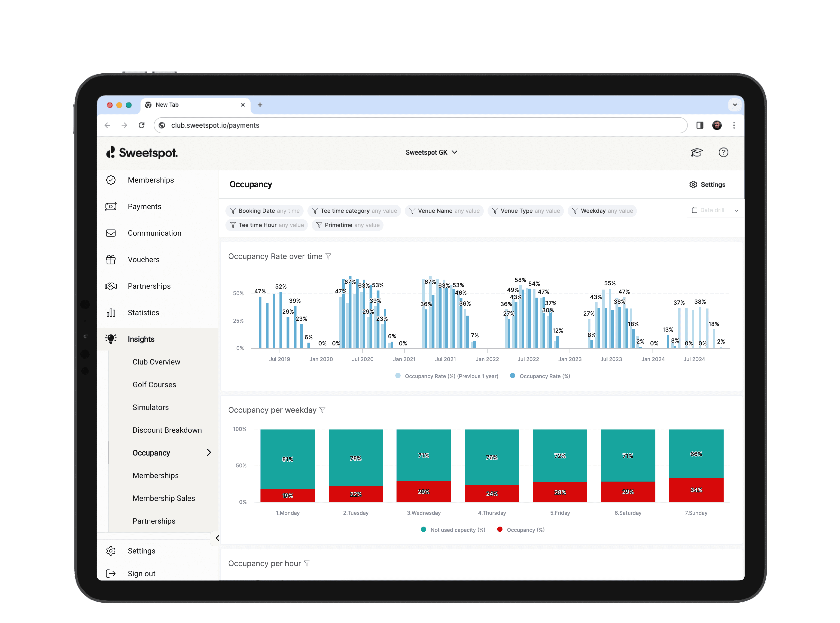Click the filter icon beside Occupancy per weekday
Screen dimensions: 840x623
tap(322, 410)
